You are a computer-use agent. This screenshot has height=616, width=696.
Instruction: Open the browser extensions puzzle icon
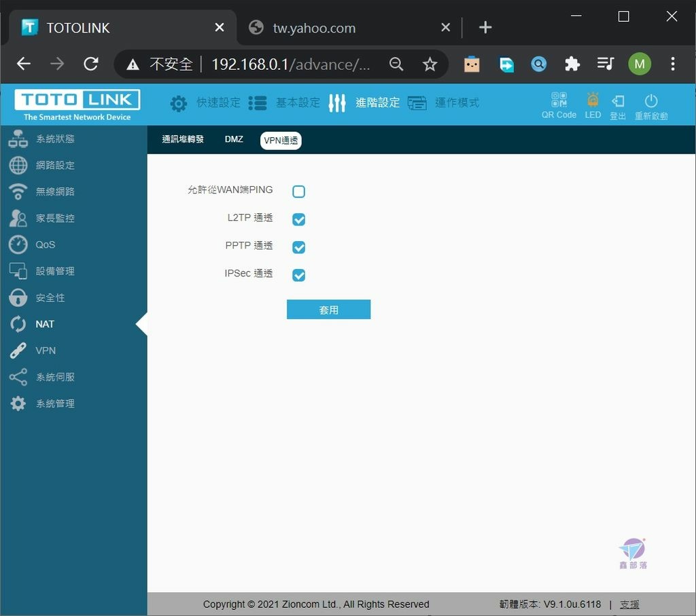pos(572,65)
